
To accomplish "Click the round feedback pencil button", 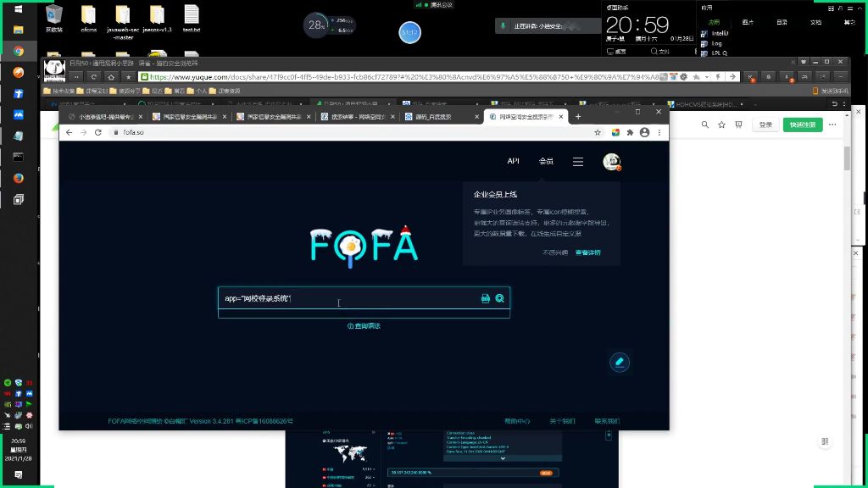I will point(620,363).
